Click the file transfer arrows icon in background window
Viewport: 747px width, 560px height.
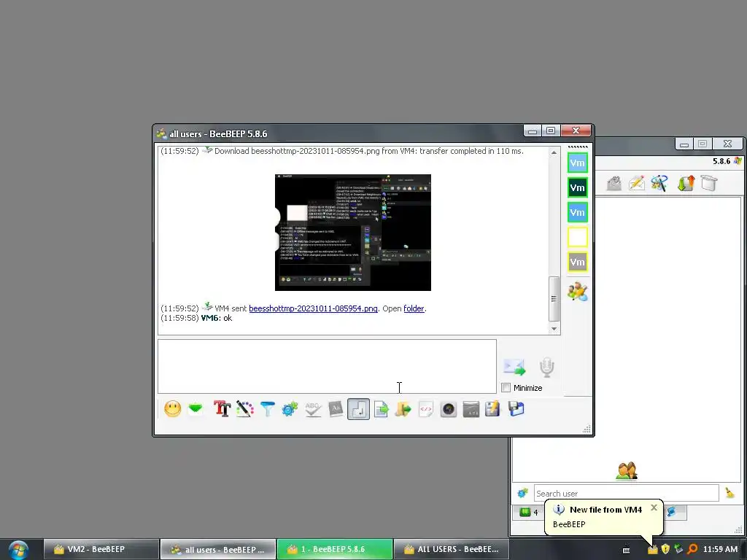tap(686, 183)
